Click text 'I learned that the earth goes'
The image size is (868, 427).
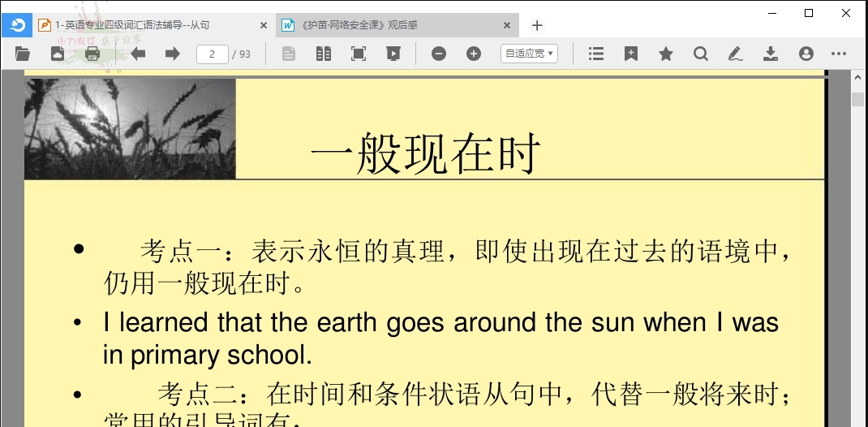(273, 322)
